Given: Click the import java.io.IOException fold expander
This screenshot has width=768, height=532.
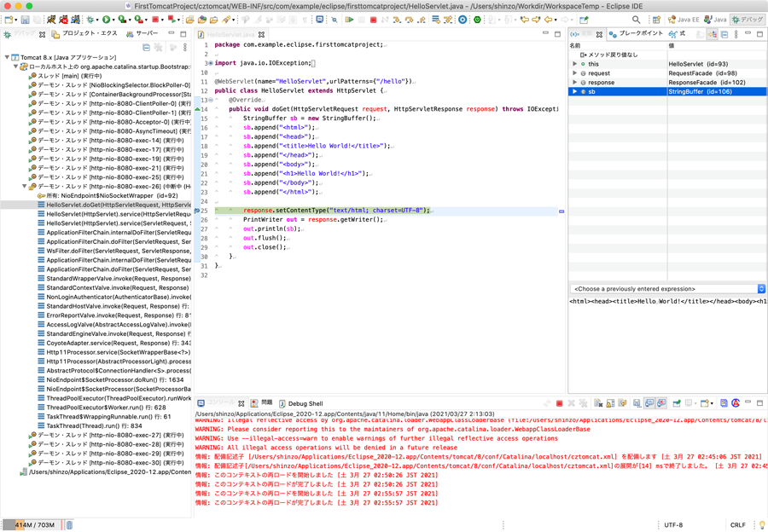Looking at the screenshot, I should [211, 63].
